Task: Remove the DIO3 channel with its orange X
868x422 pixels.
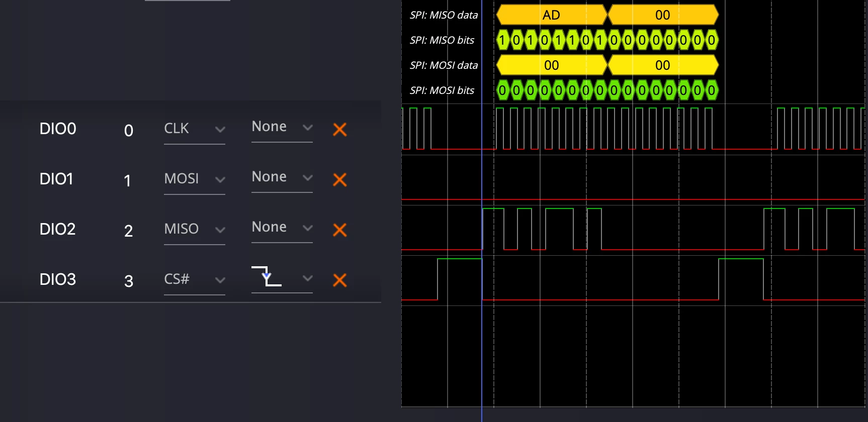Action: pos(340,280)
